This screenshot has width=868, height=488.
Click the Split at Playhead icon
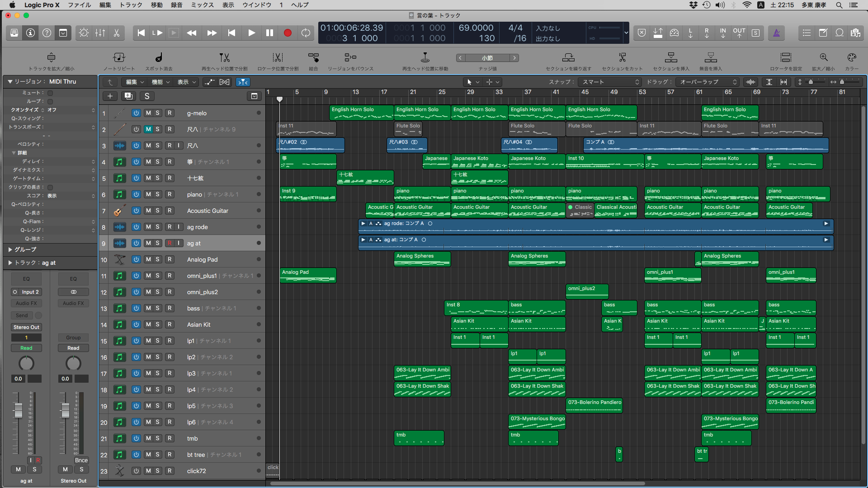224,58
